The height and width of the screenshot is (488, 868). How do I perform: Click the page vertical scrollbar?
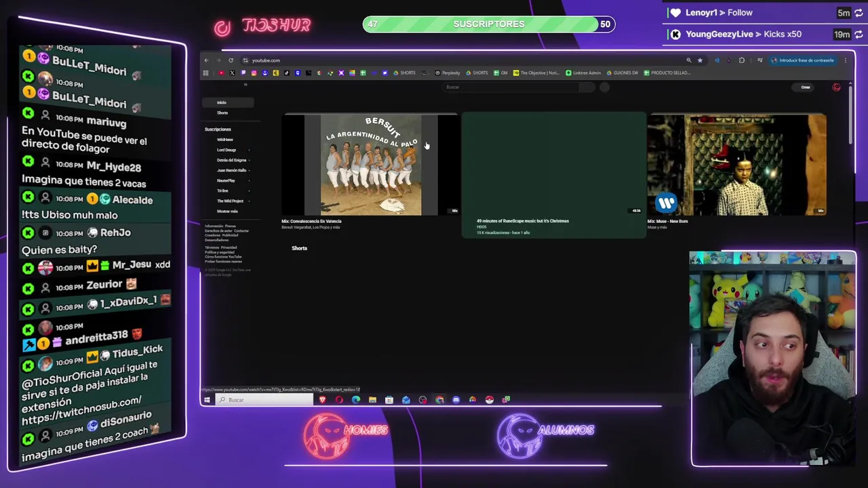pyautogui.click(x=849, y=114)
